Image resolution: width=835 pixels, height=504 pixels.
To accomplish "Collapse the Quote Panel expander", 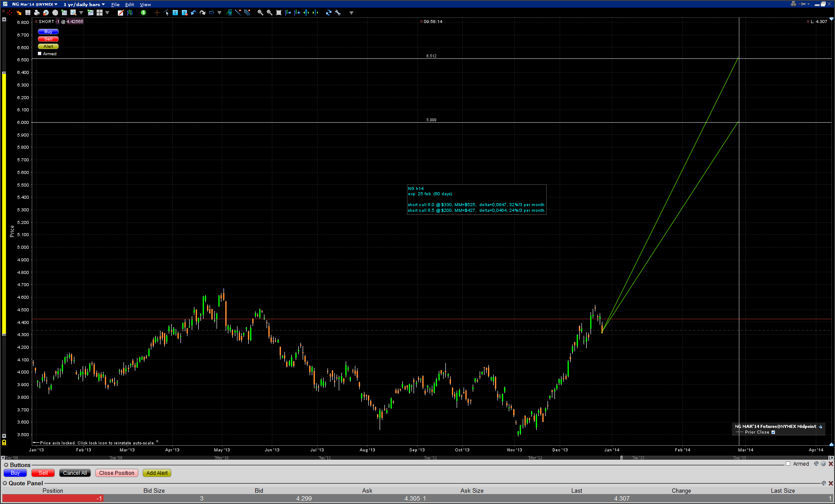I will click(x=5, y=483).
